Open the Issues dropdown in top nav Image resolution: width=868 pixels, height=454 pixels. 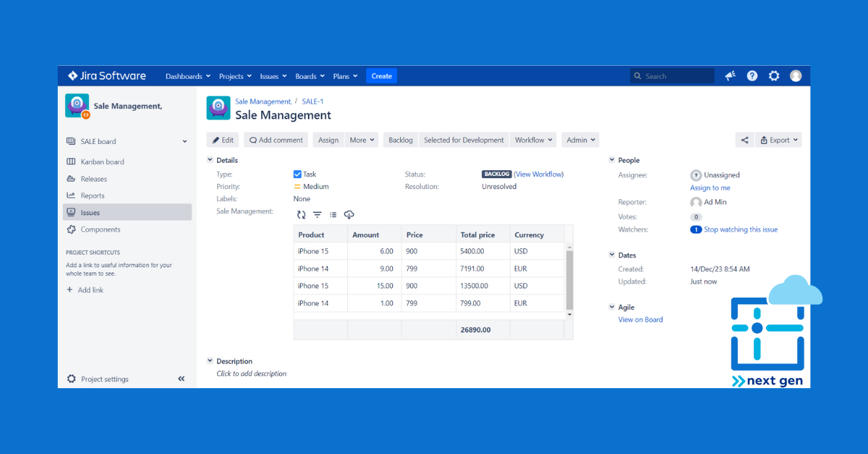[x=273, y=76]
